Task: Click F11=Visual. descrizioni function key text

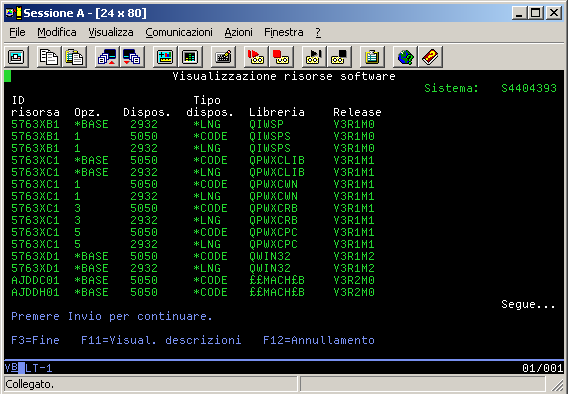Action: click(x=161, y=340)
